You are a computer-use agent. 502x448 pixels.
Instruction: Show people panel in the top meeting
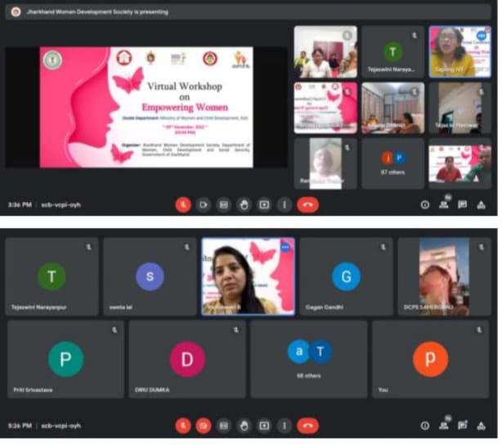coord(444,204)
